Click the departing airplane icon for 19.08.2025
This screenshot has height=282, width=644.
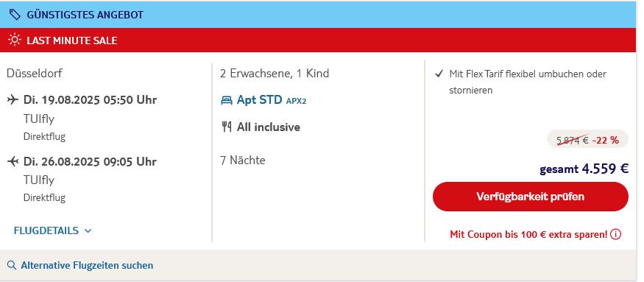coord(13,100)
